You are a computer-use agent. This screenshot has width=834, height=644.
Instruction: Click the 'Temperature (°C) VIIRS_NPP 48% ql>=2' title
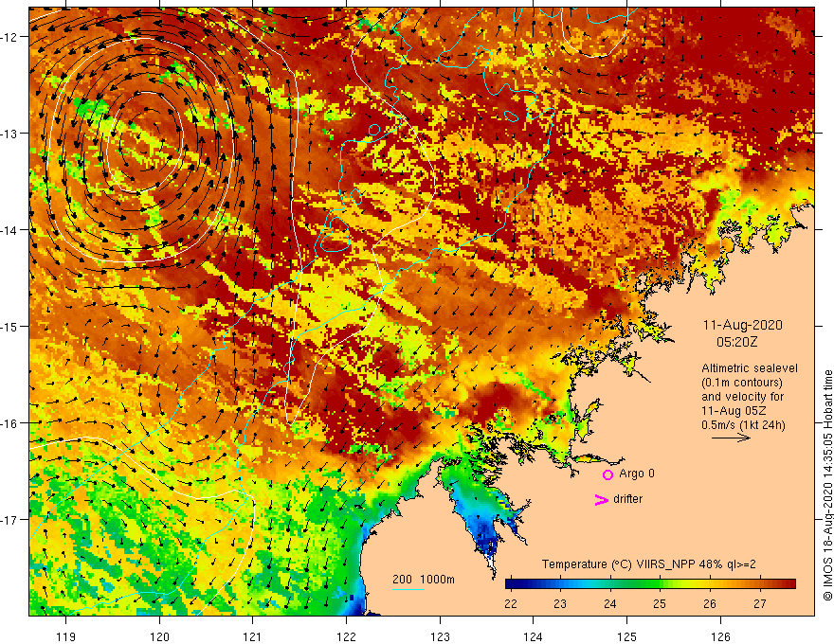(x=648, y=564)
